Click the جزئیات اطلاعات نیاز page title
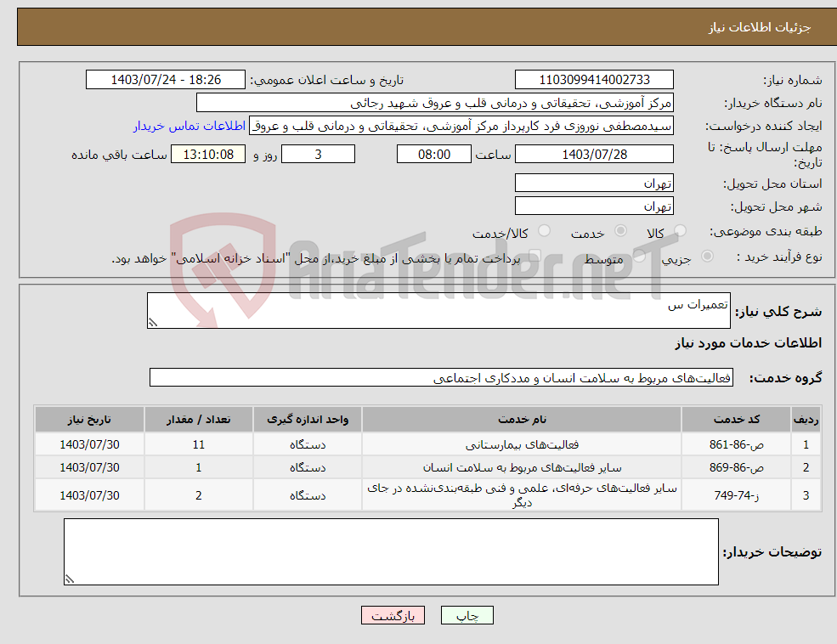This screenshot has height=644, width=837. [x=759, y=27]
